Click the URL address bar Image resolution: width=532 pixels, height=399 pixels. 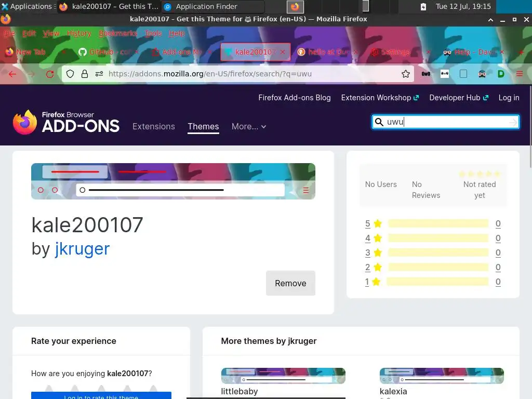click(237, 74)
